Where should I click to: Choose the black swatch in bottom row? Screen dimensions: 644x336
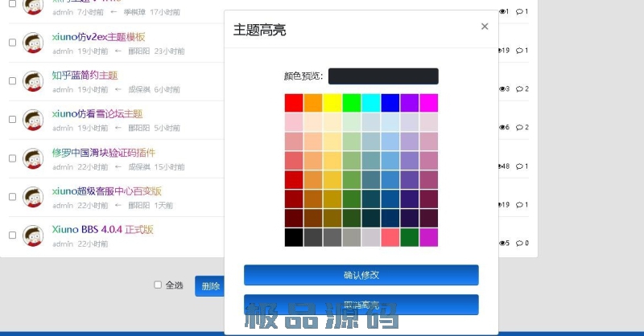point(294,237)
